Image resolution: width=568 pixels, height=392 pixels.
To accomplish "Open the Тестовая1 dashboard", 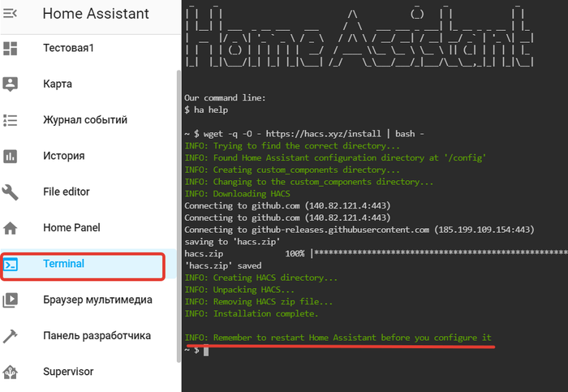I will [68, 49].
